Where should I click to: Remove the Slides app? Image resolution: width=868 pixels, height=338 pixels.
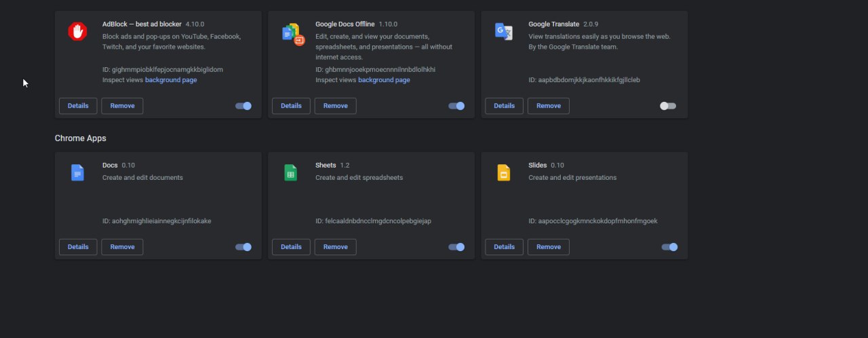(549, 247)
